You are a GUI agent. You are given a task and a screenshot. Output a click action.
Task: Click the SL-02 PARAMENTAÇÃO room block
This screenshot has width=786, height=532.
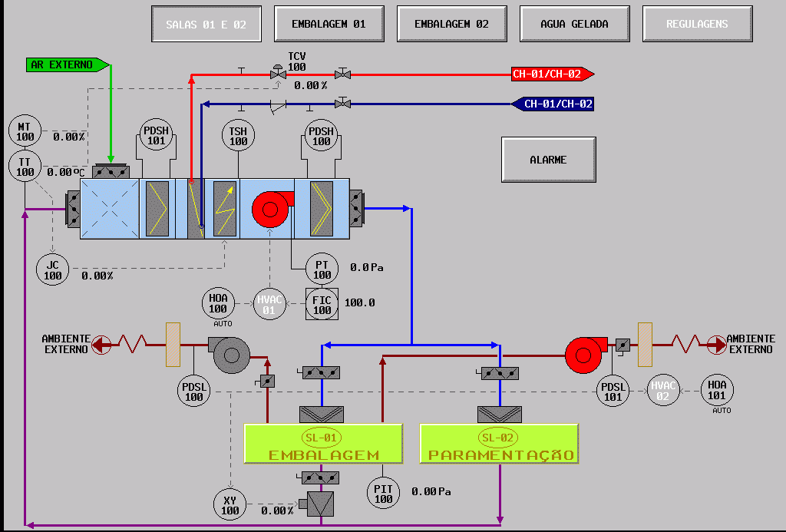point(500,444)
